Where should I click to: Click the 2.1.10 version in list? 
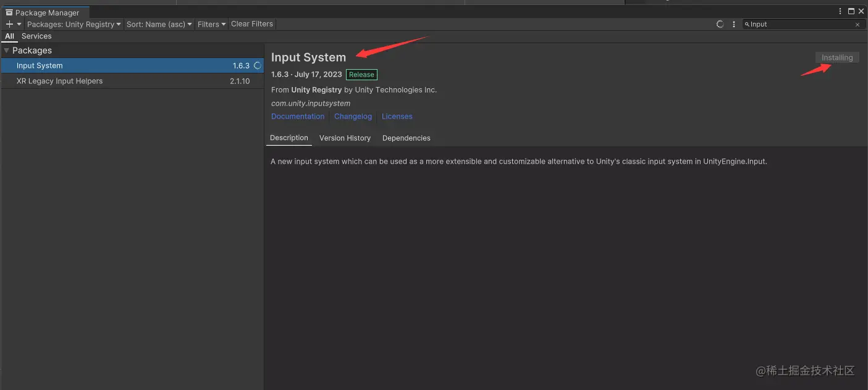(x=240, y=81)
